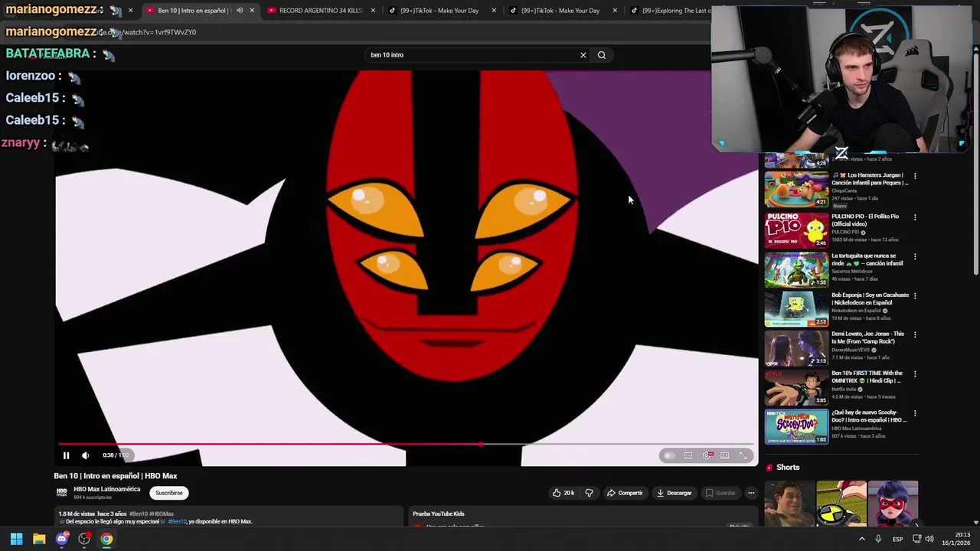980x551 pixels.
Task: Open the Omnitrix Shorts thumbnail
Action: (841, 504)
